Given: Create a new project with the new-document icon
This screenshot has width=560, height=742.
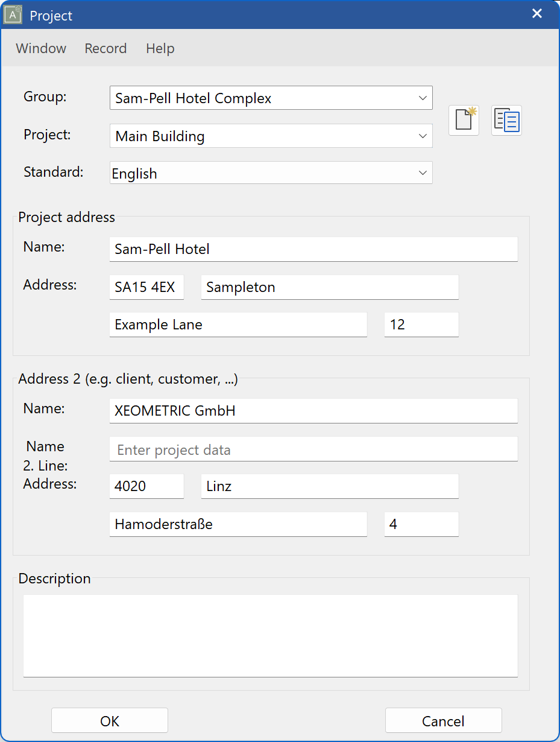Looking at the screenshot, I should point(464,120).
